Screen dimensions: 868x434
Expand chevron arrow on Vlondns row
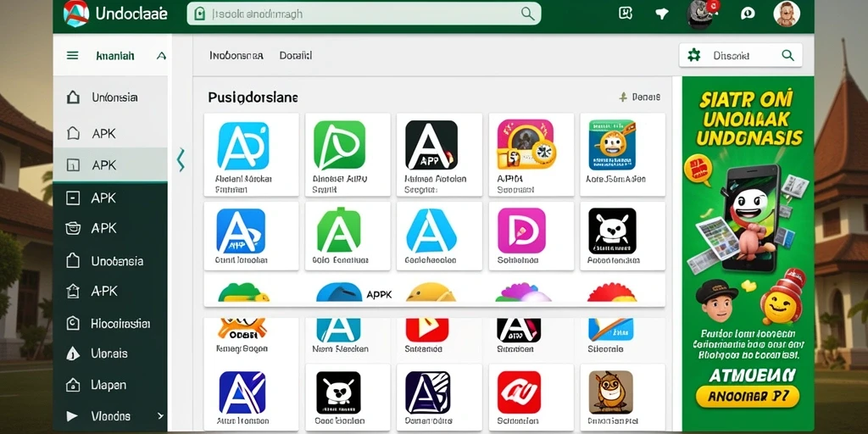[x=160, y=415]
